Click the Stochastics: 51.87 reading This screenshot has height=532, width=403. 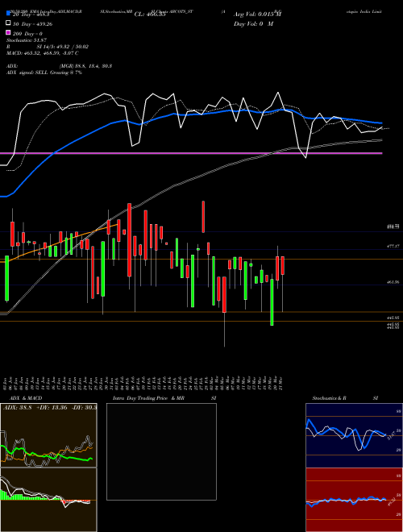click(x=27, y=40)
